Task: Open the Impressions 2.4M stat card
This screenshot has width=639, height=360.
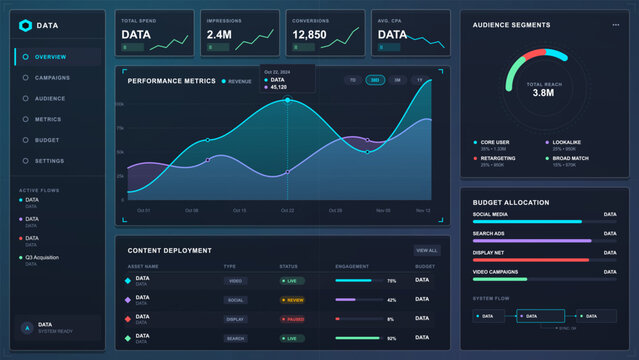Action: [x=240, y=33]
